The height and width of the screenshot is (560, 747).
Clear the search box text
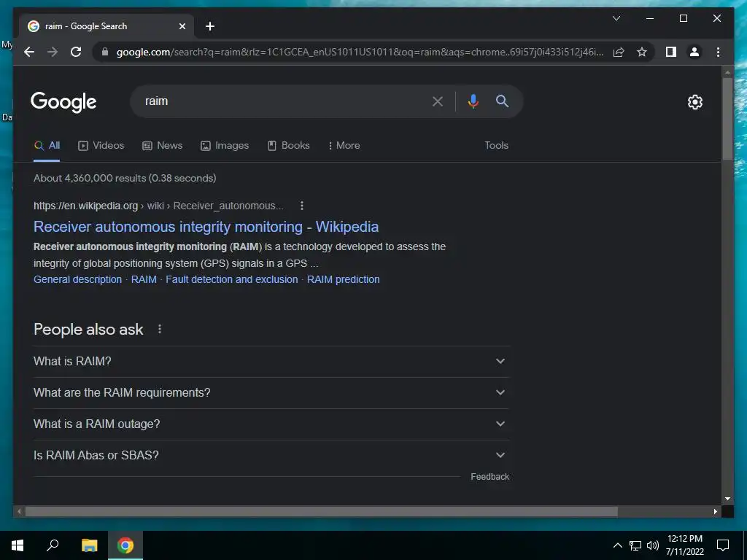[x=438, y=101]
